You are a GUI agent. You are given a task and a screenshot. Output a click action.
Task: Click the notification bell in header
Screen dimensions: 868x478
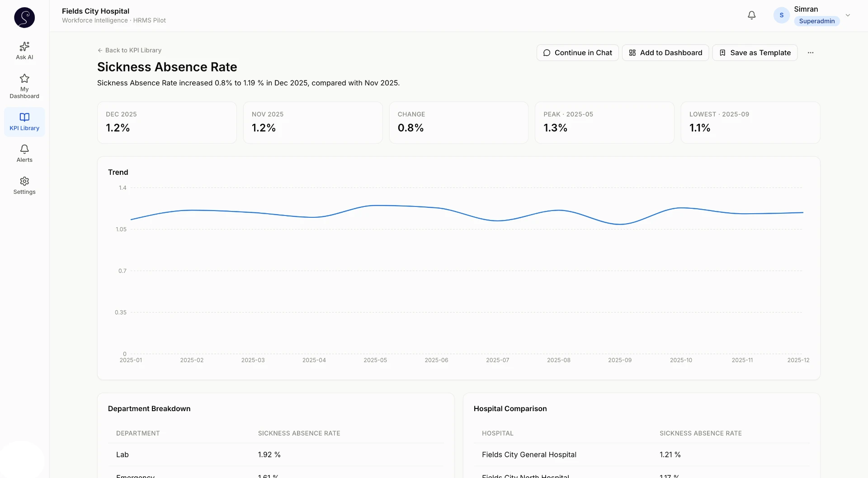pyautogui.click(x=751, y=15)
